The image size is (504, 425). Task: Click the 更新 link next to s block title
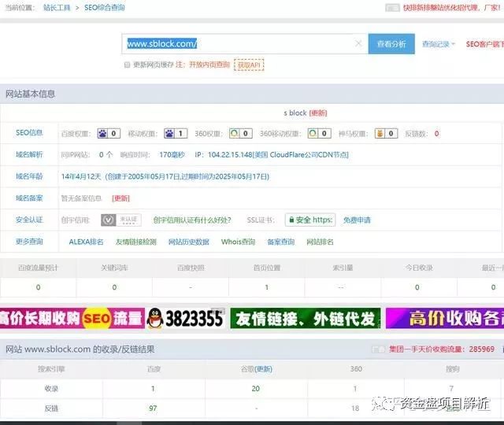tap(318, 113)
